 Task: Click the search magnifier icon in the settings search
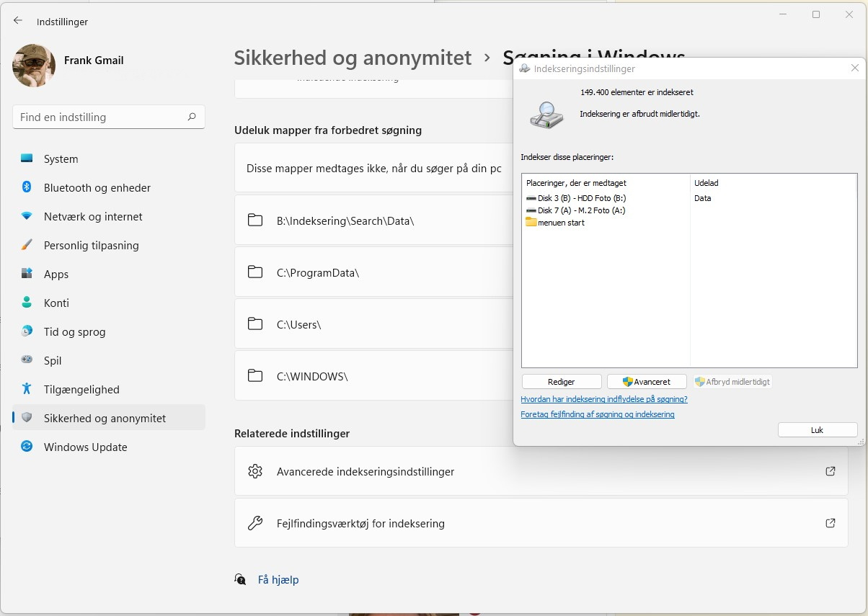pyautogui.click(x=192, y=117)
